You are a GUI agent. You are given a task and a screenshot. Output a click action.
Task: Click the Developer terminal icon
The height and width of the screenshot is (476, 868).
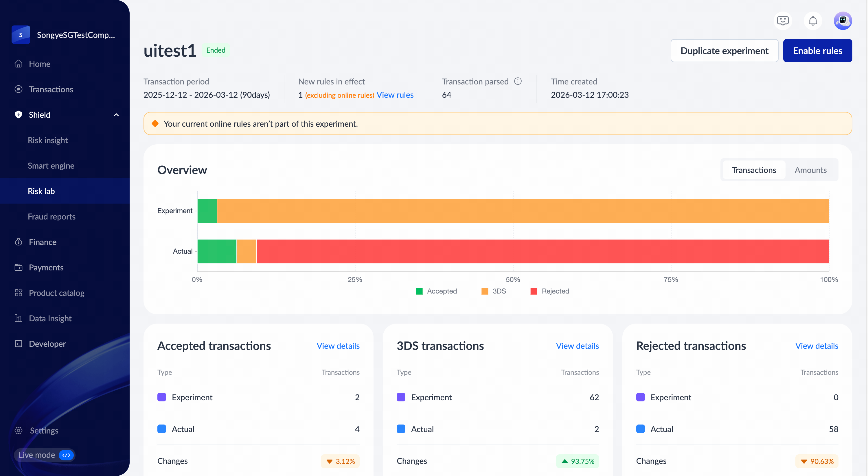(x=19, y=344)
